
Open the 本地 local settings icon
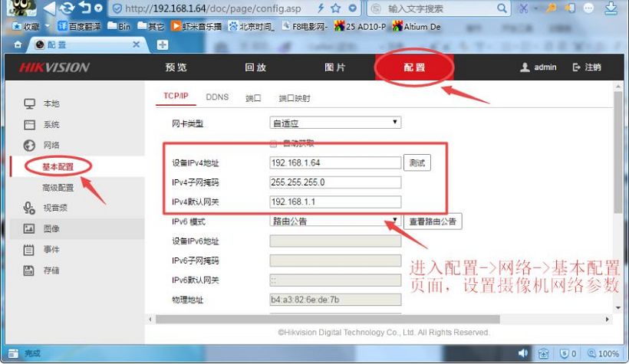(29, 103)
